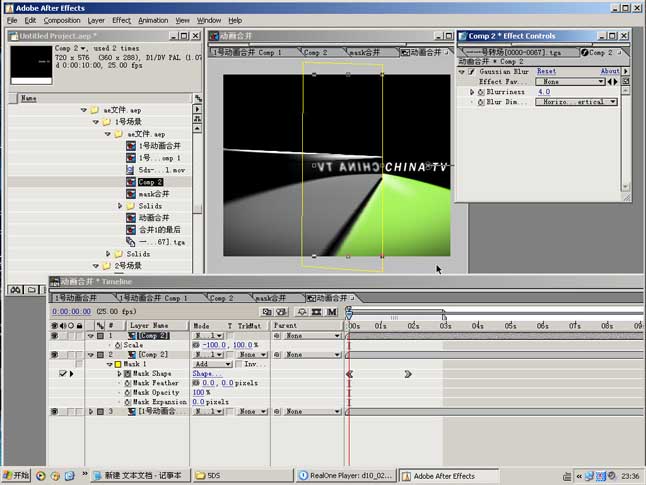
Task: Open the 开始 Start button
Action: 16,476
